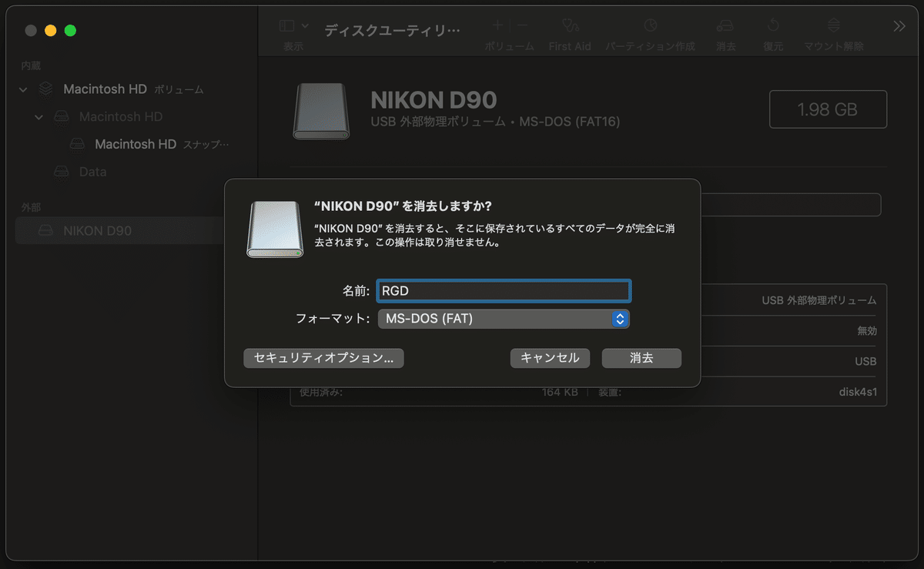Click the green zoom window button

[71, 31]
